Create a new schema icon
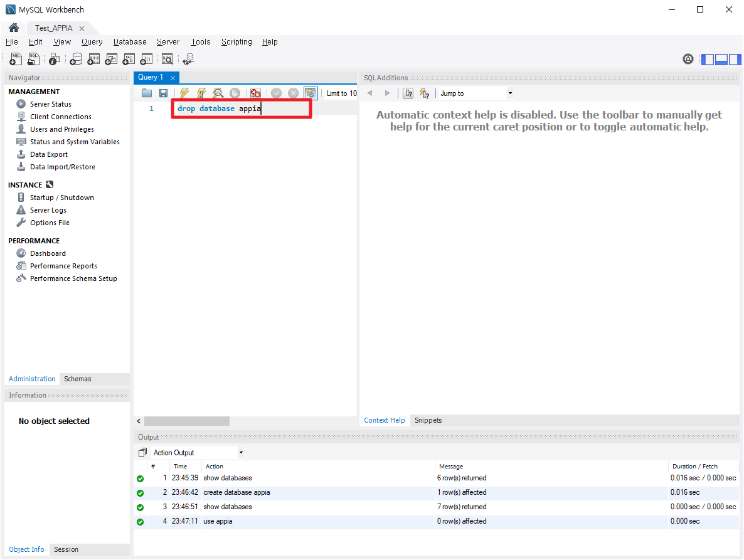Image resolution: width=744 pixels, height=560 pixels. coord(76,59)
